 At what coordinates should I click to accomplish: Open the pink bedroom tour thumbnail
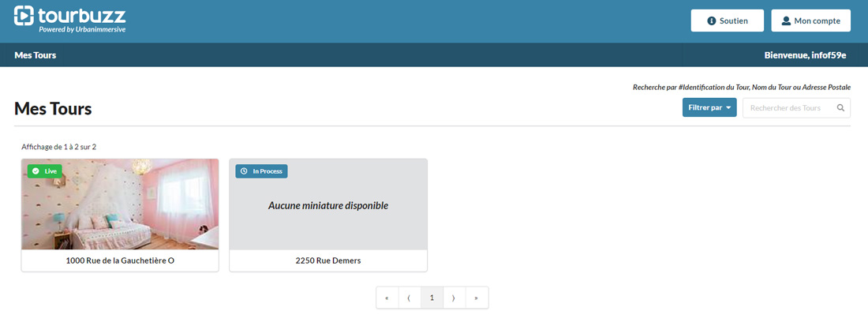pyautogui.click(x=120, y=204)
